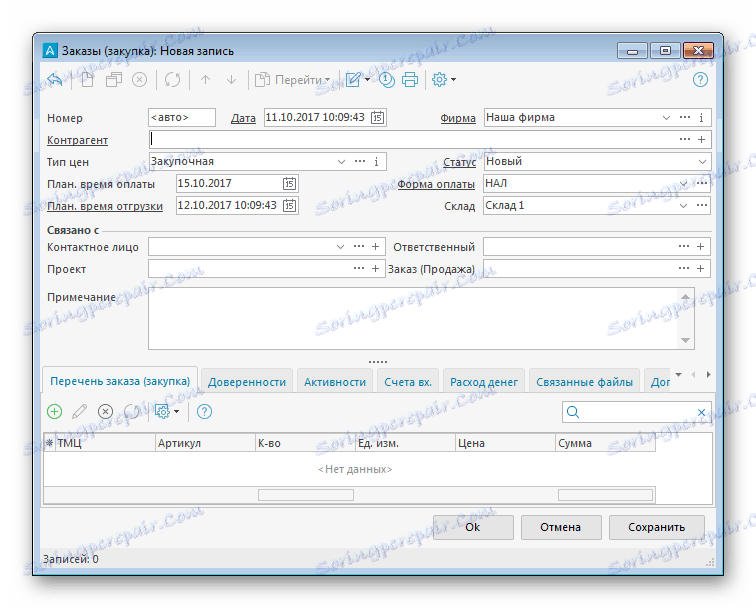Add new order item with green plus
The width and height of the screenshot is (756, 608).
point(54,412)
